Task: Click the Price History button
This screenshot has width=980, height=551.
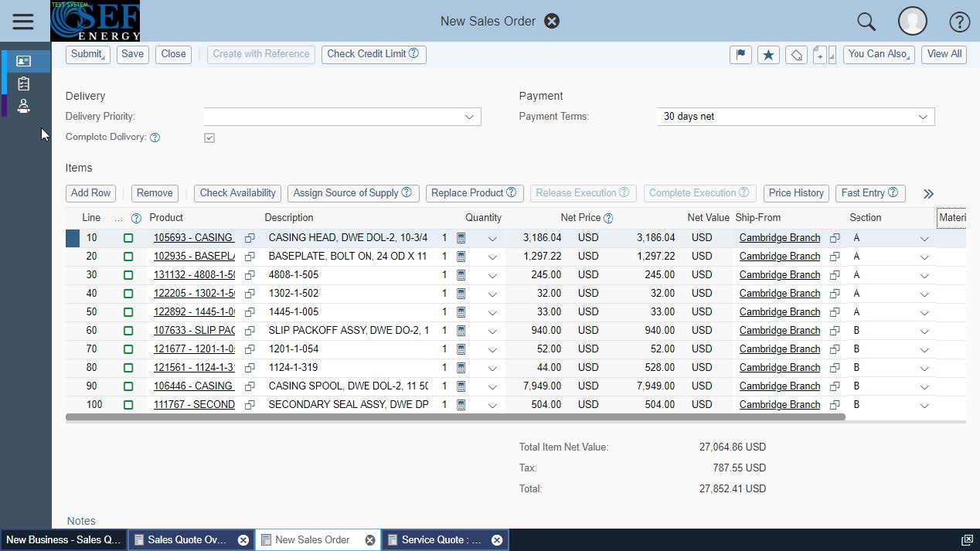Action: [796, 193]
